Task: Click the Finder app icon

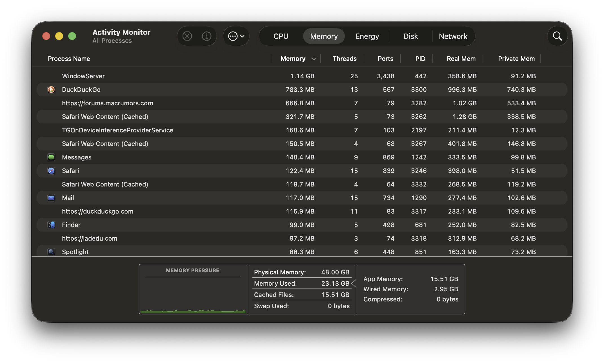Action: 51,225
